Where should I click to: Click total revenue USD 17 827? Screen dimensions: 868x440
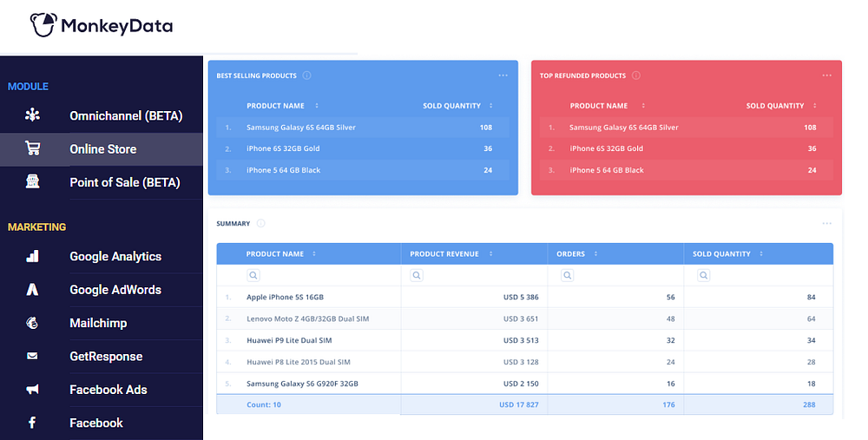519,404
